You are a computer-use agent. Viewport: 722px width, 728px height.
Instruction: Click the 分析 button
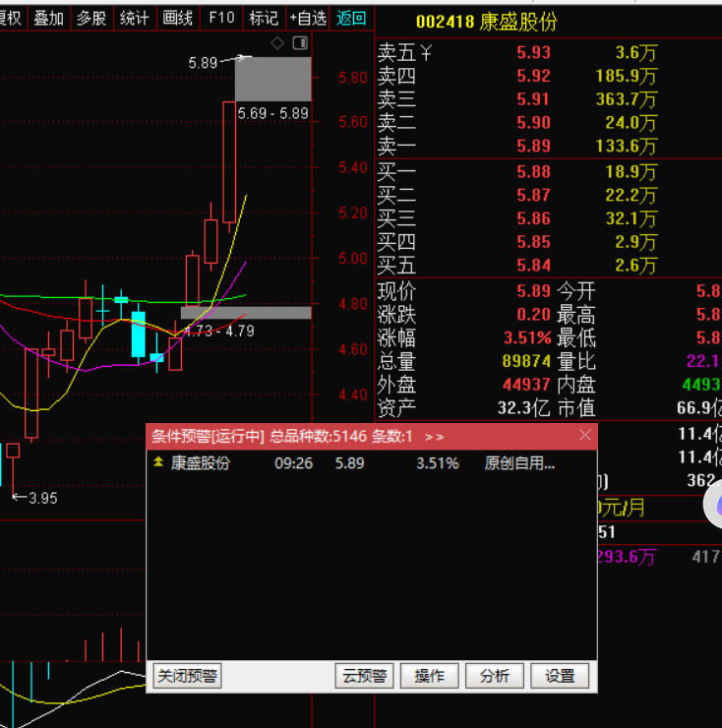[495, 676]
